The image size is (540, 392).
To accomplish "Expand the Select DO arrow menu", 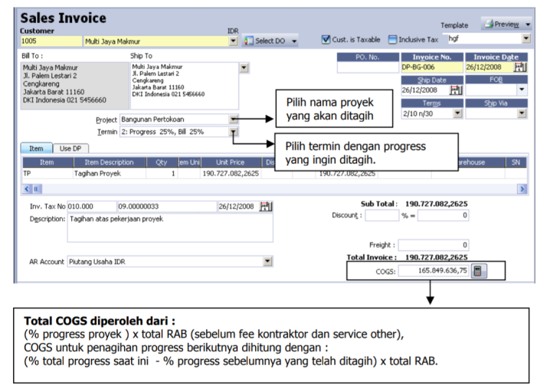I will 294,41.
